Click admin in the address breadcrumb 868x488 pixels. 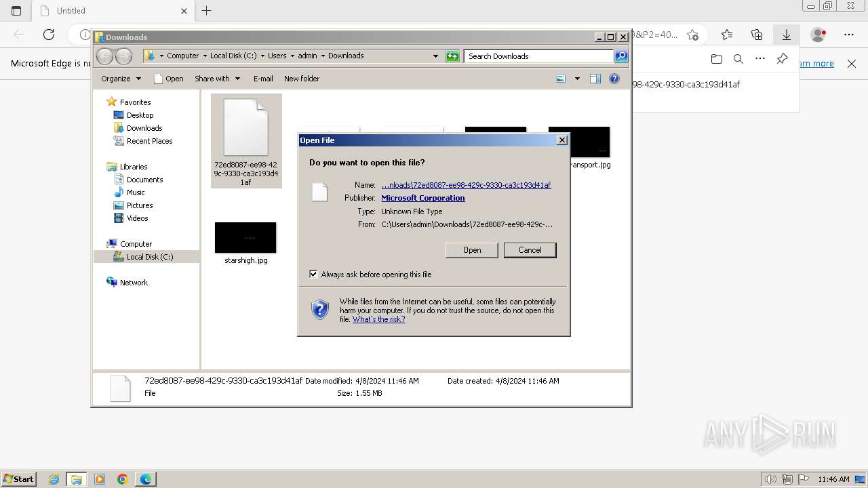(x=307, y=56)
